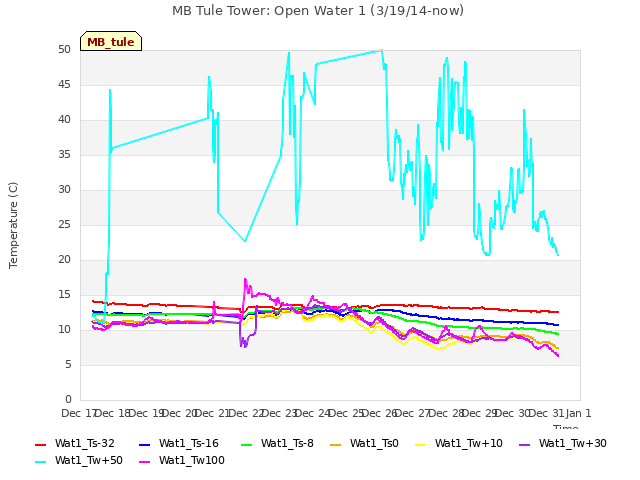Click the Dec 26 x-axis tick label
Screen dimensions: 640x480
click(x=380, y=413)
